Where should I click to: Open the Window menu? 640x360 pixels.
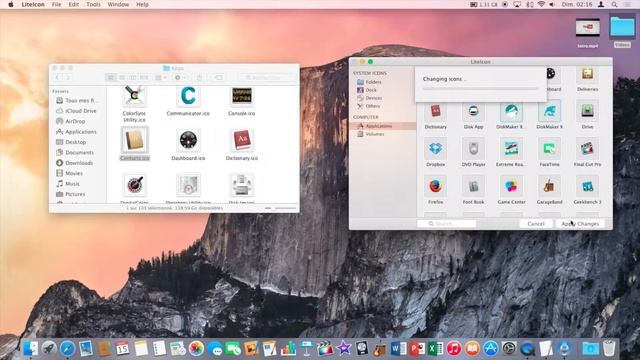[x=118, y=4]
